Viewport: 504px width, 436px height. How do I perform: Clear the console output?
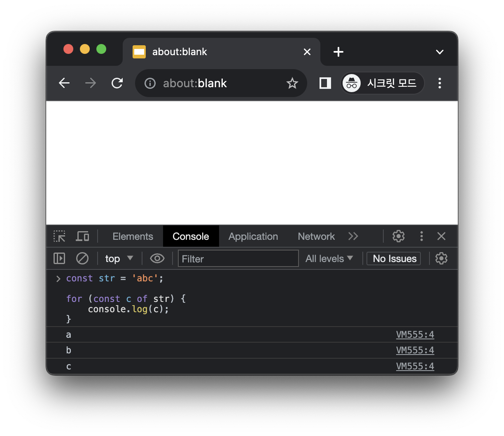tap(82, 258)
